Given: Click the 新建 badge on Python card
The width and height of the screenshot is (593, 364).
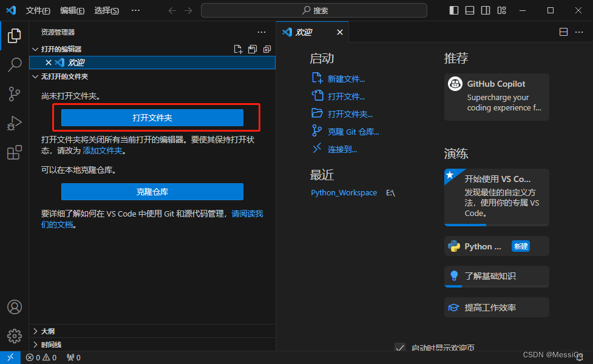Looking at the screenshot, I should tap(521, 246).
